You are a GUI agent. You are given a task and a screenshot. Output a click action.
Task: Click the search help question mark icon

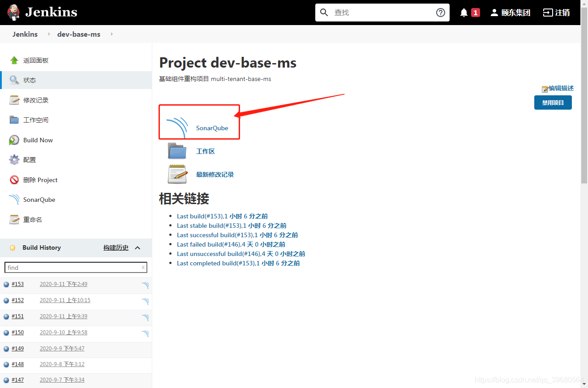(441, 13)
